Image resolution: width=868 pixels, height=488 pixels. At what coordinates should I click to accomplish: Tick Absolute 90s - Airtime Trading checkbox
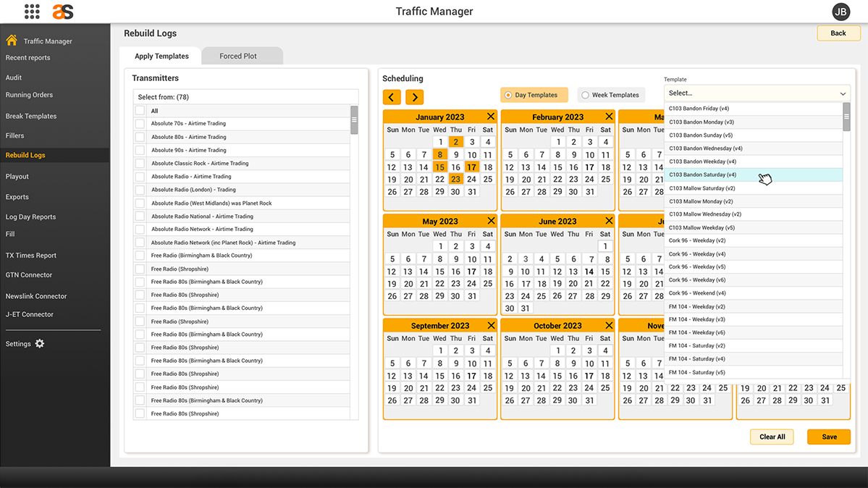pos(140,150)
